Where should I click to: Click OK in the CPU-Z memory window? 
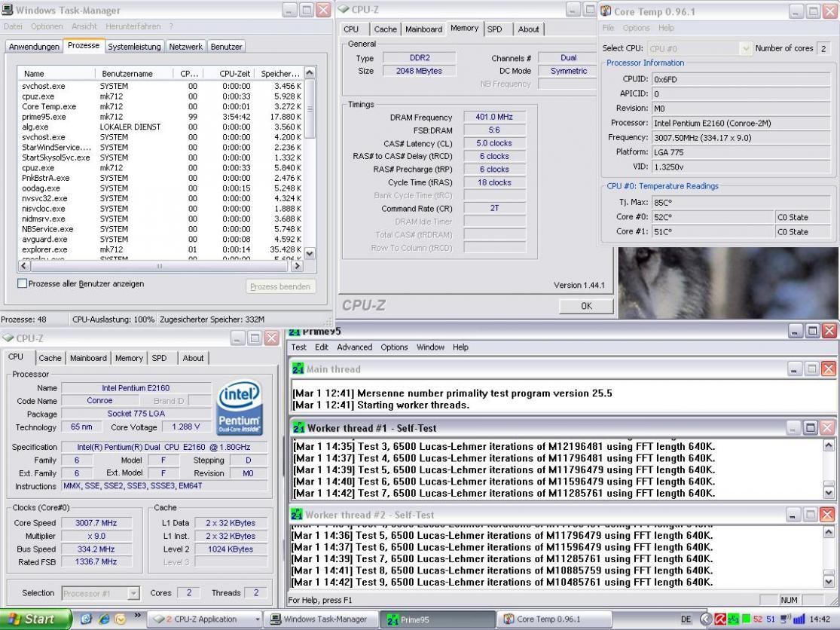tap(586, 306)
